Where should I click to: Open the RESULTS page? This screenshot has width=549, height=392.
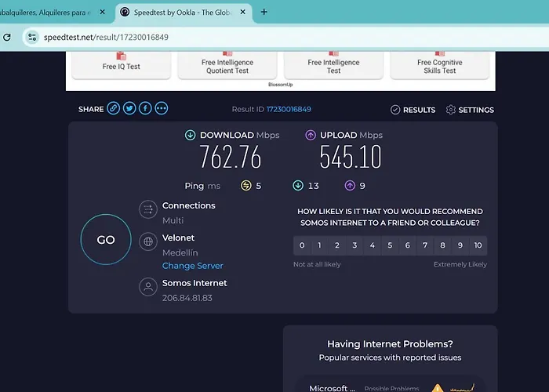(x=413, y=110)
